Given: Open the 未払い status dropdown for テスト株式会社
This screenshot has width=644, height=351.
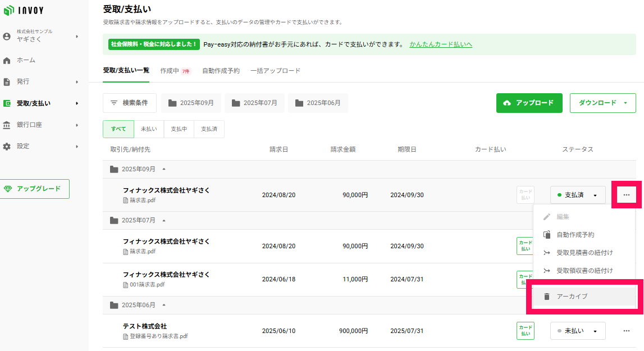Looking at the screenshot, I should (578, 331).
